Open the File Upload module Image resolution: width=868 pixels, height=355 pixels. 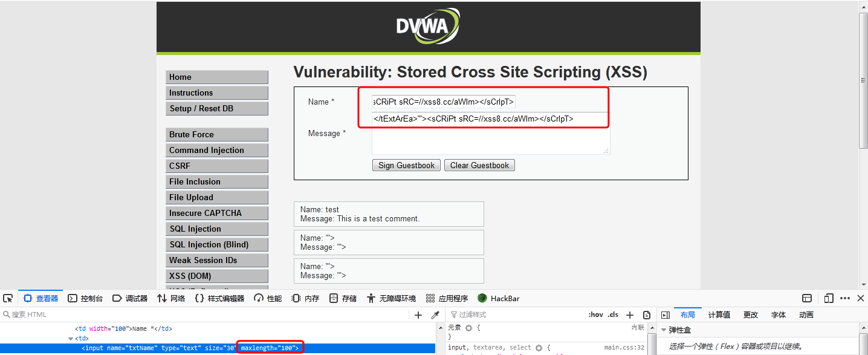click(217, 198)
